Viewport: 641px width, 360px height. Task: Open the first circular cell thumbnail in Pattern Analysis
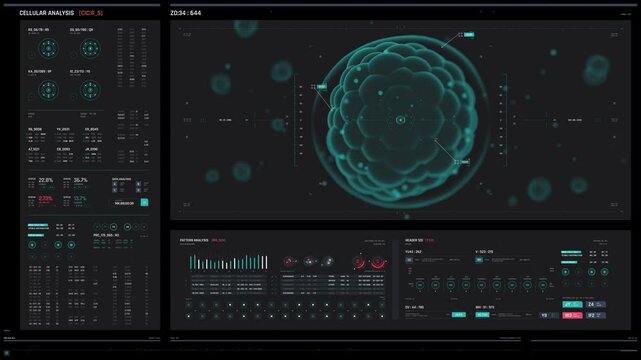289,261
